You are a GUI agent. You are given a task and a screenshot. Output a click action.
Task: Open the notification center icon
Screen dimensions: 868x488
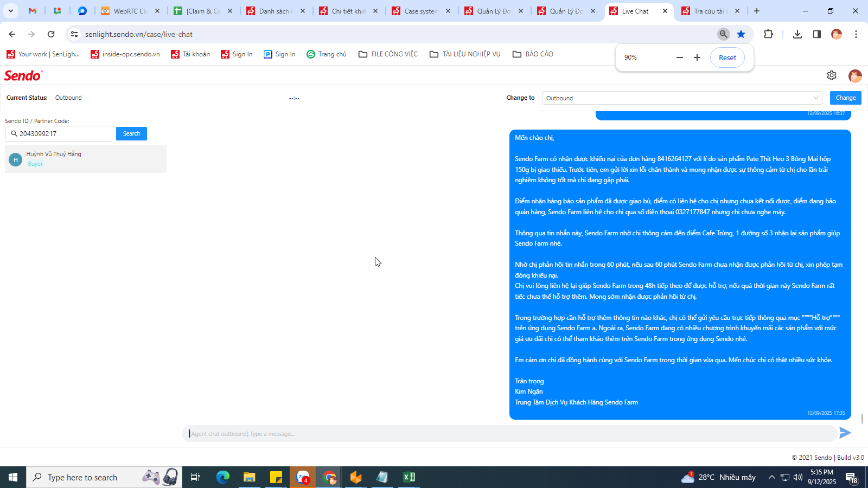852,477
